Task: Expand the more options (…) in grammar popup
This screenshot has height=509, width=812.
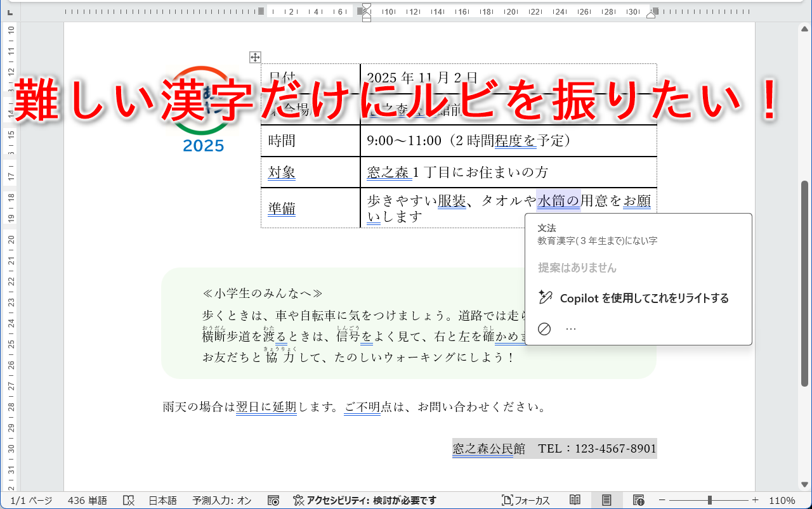Action: (570, 327)
